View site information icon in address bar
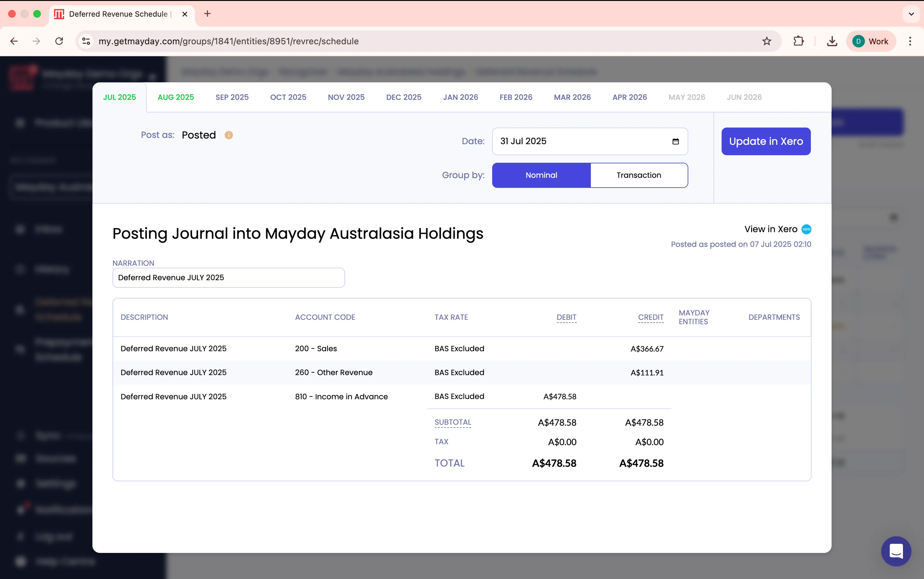This screenshot has width=924, height=579. click(x=86, y=41)
